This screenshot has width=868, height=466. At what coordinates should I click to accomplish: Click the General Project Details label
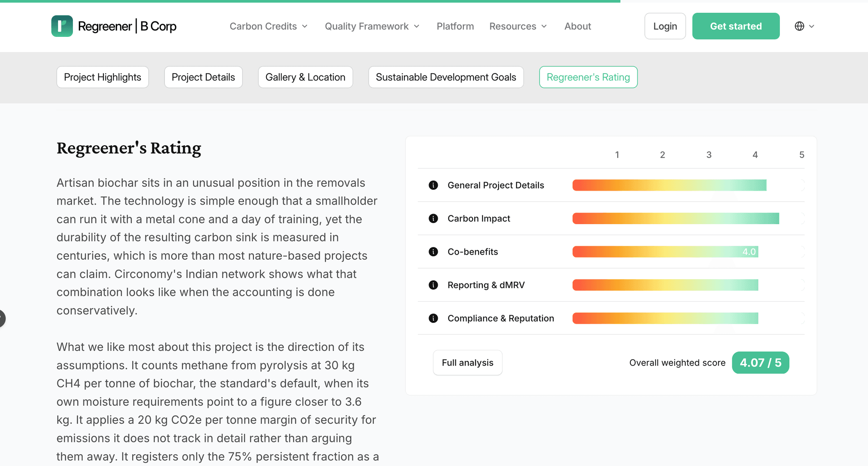[496, 185]
